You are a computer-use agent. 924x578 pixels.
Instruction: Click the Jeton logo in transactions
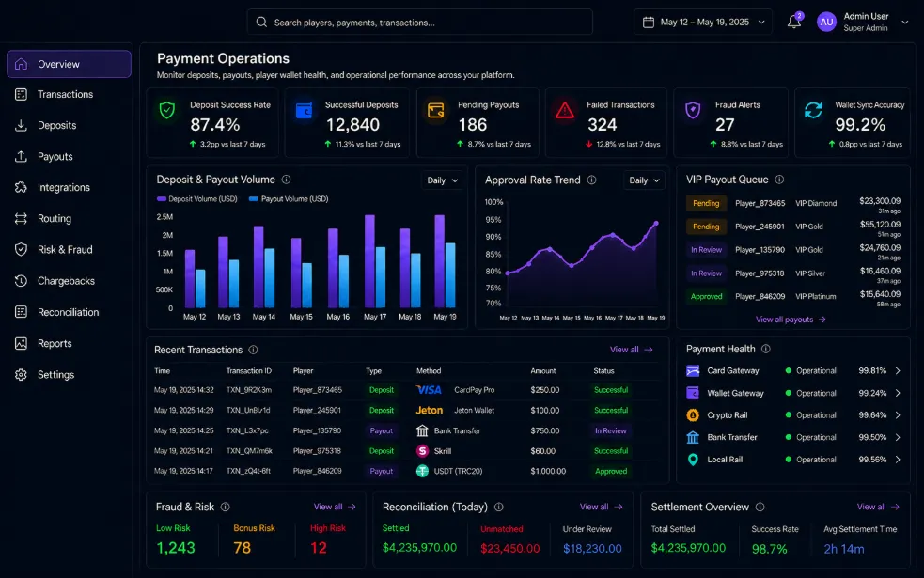pyautogui.click(x=429, y=410)
